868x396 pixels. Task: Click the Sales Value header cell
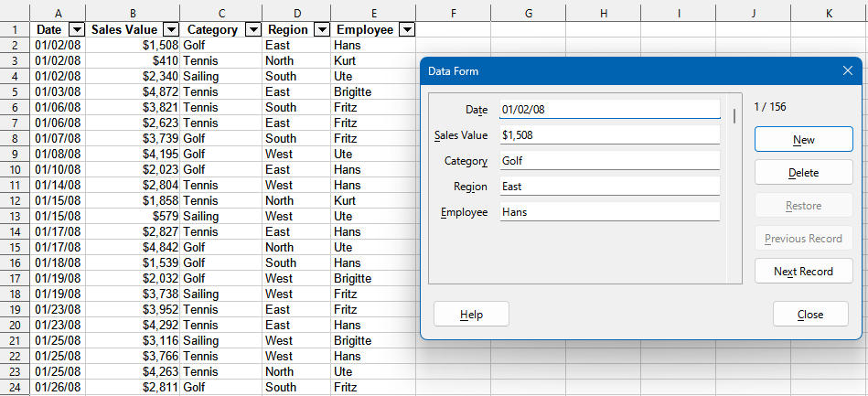point(133,30)
